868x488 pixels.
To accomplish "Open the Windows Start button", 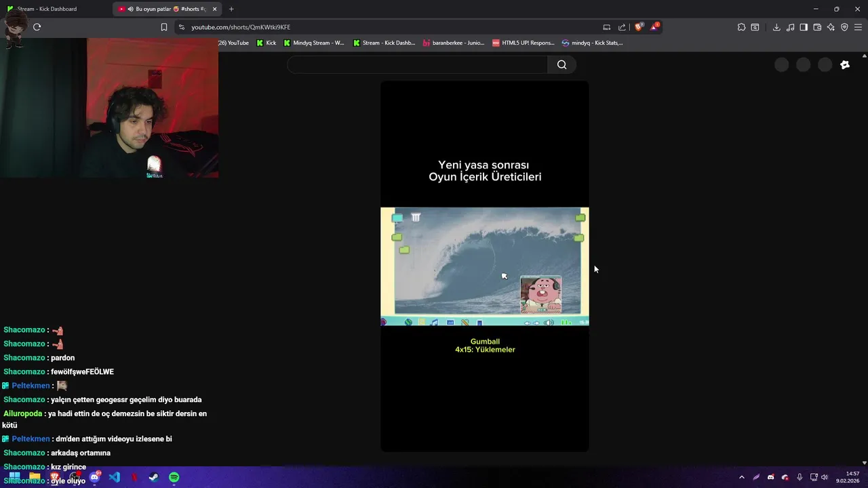I will point(14,477).
